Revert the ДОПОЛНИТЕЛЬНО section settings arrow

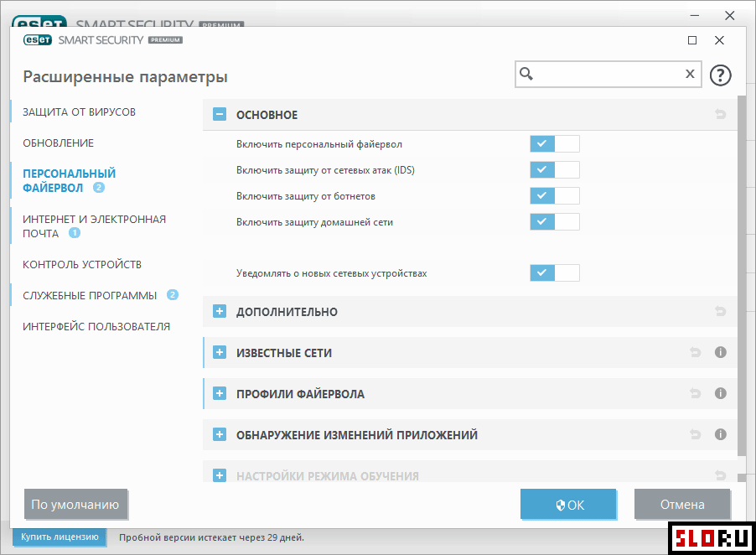point(720,311)
